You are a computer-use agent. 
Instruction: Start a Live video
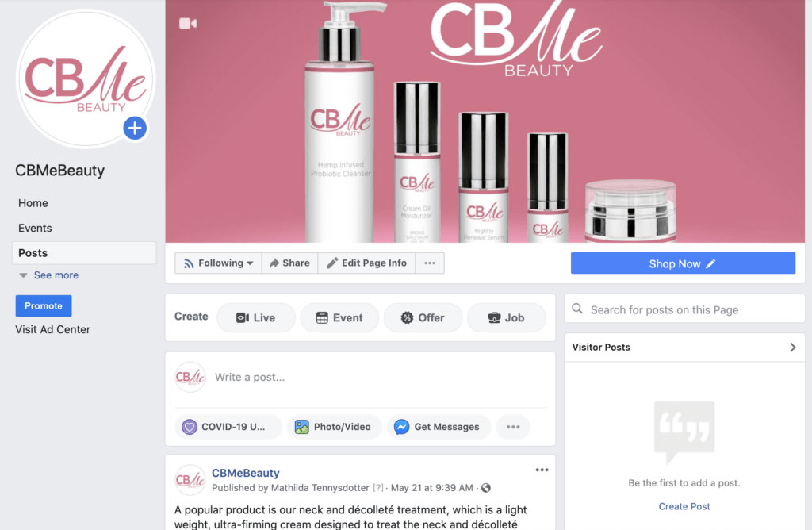coord(256,317)
